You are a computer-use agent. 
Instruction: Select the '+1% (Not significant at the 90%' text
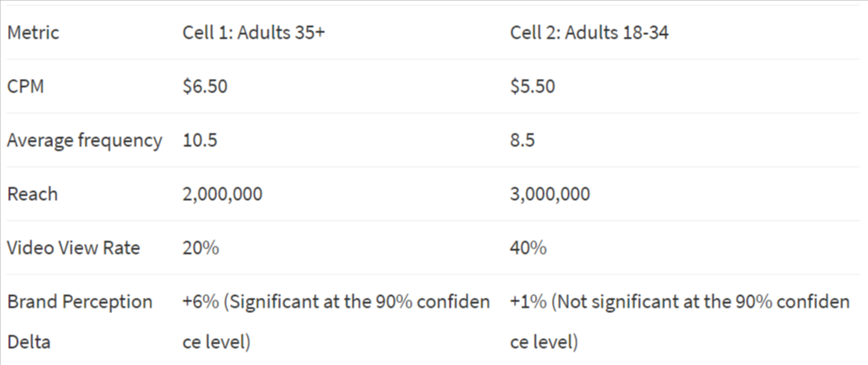tap(637, 302)
